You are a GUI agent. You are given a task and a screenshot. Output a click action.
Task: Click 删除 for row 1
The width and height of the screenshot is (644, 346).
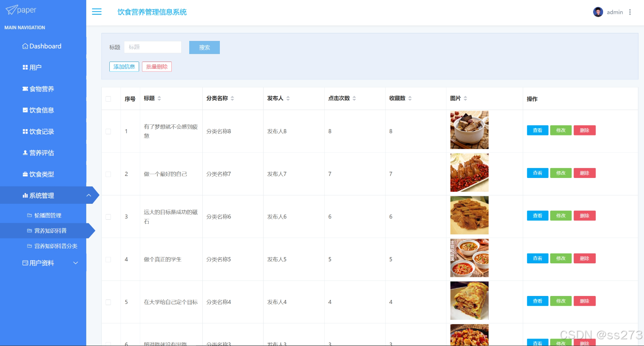[584, 130]
